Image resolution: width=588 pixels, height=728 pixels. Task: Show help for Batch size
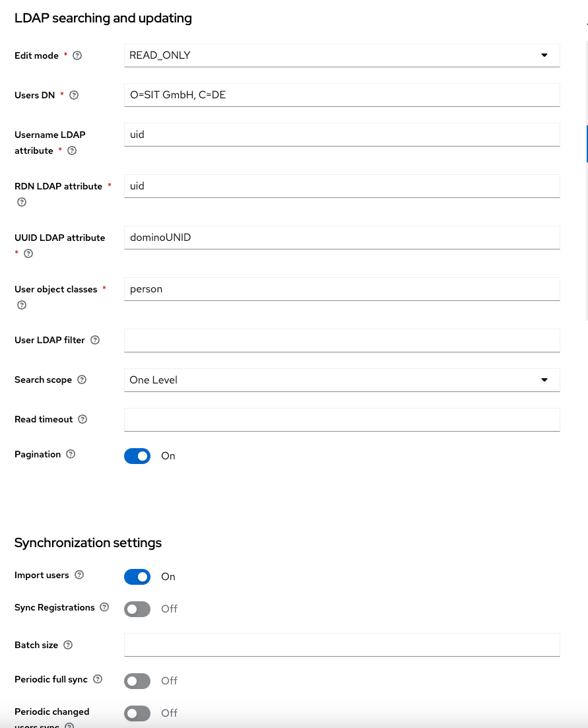pyautogui.click(x=68, y=645)
